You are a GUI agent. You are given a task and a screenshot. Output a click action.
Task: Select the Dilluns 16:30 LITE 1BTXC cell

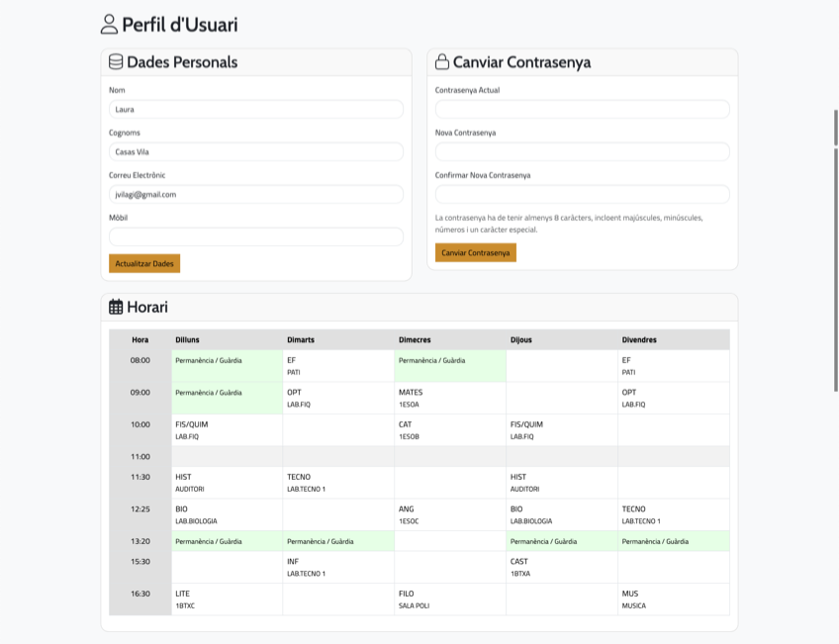[x=227, y=599]
